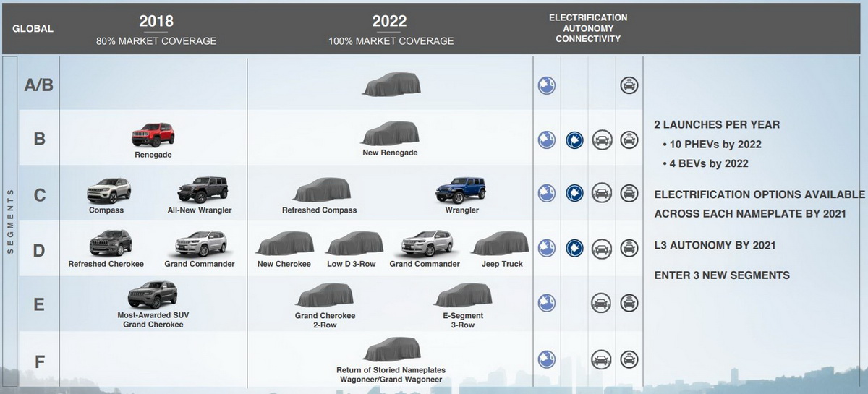Screen dimensions: 868x394
Task: Click the 'L3 AUTONOMY BY 2021' text
Action: (715, 245)
